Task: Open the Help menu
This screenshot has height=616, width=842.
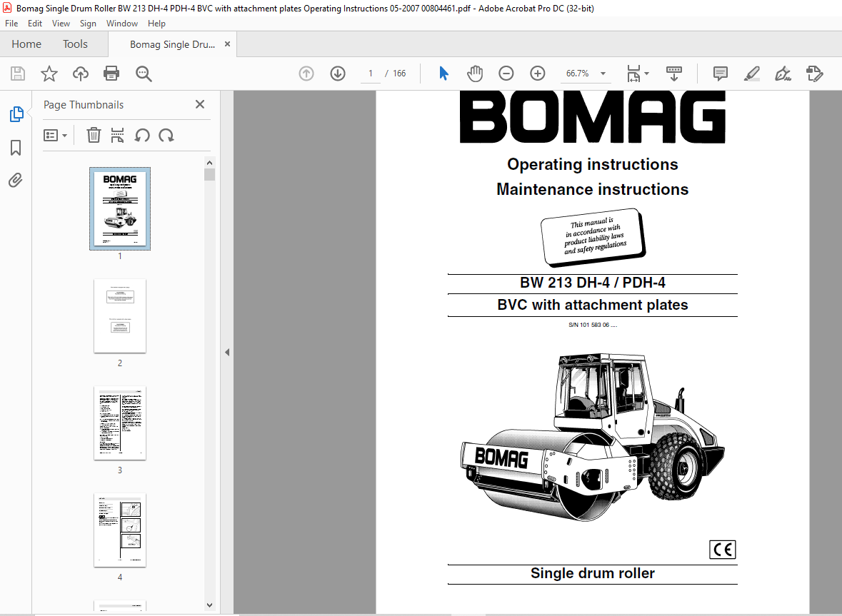Action: (x=157, y=24)
